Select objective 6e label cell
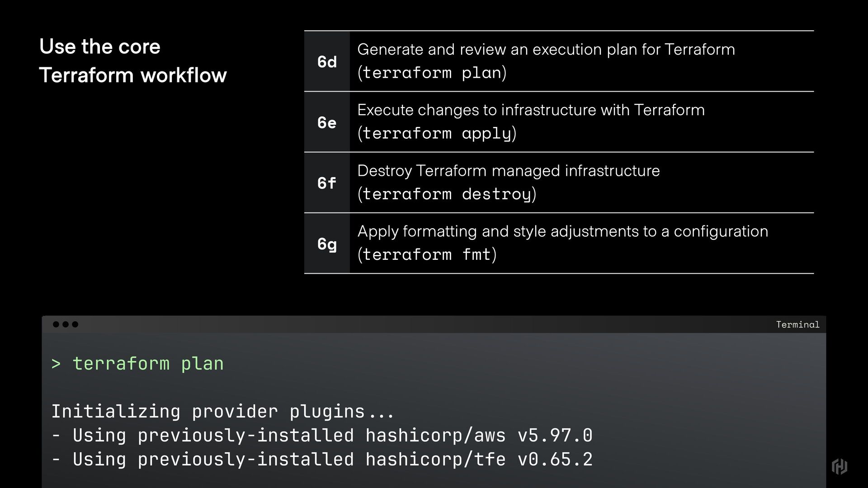 click(327, 122)
